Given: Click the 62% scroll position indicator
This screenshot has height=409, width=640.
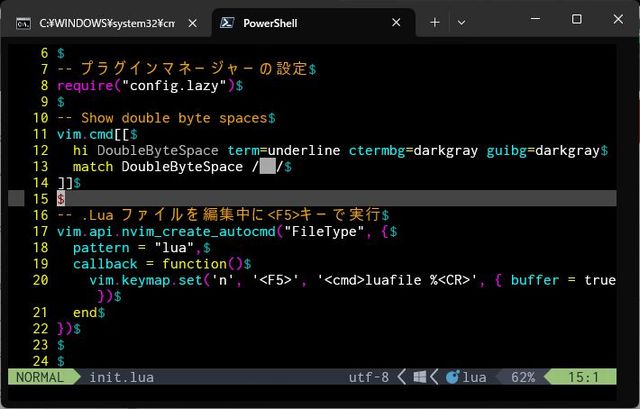Looking at the screenshot, I should click(522, 377).
